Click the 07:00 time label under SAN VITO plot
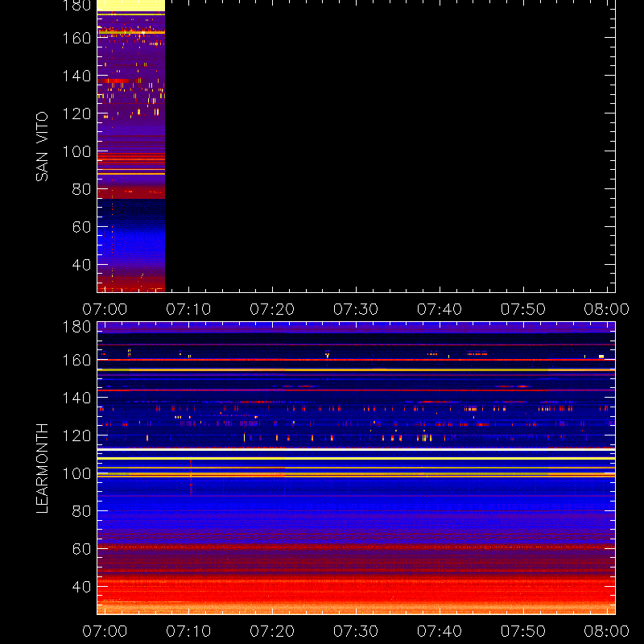 105,309
